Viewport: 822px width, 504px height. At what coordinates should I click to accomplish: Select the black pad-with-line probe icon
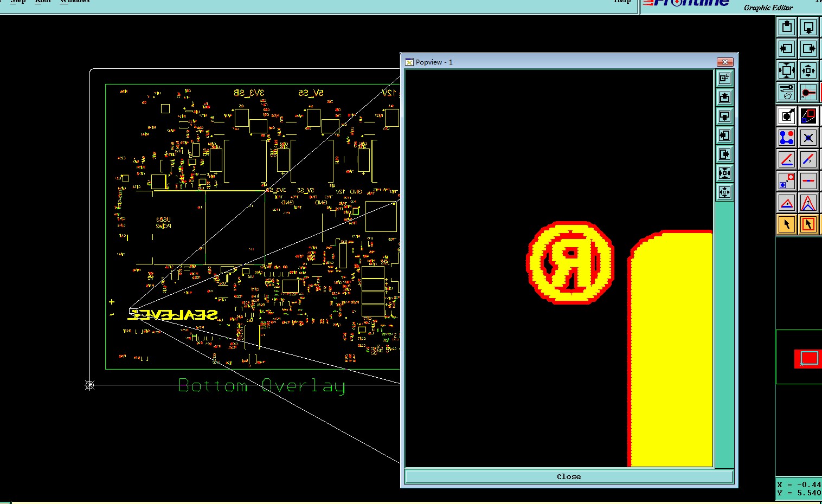[808, 92]
